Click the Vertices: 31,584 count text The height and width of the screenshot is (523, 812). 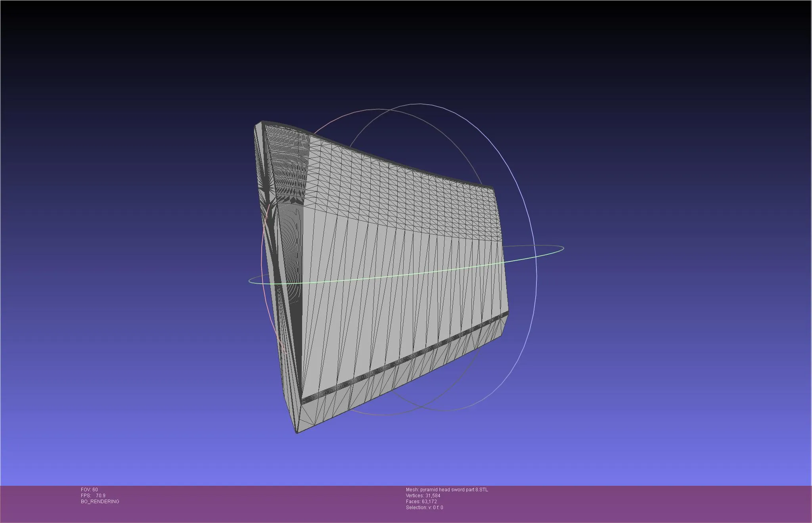(423, 496)
